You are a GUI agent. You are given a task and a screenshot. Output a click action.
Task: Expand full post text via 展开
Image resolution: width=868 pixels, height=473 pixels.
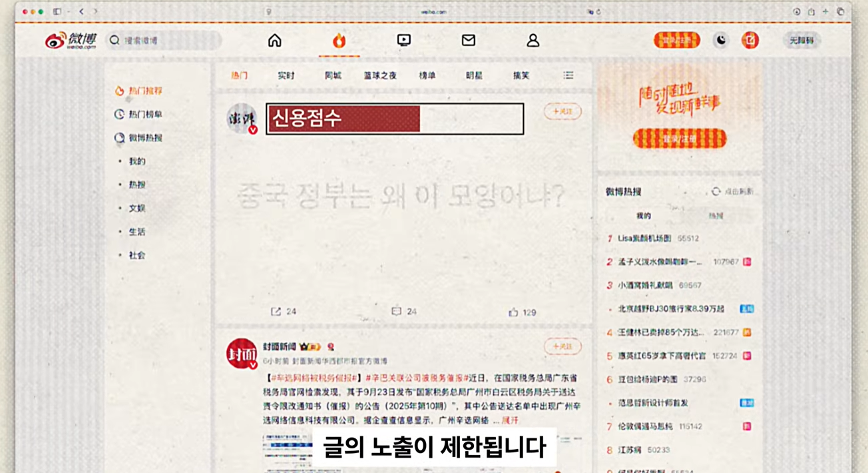pyautogui.click(x=510, y=420)
